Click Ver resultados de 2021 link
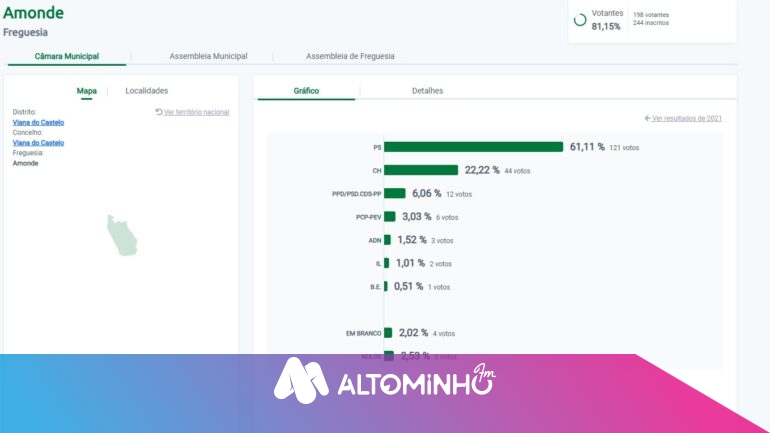770x433 pixels. tap(687, 118)
